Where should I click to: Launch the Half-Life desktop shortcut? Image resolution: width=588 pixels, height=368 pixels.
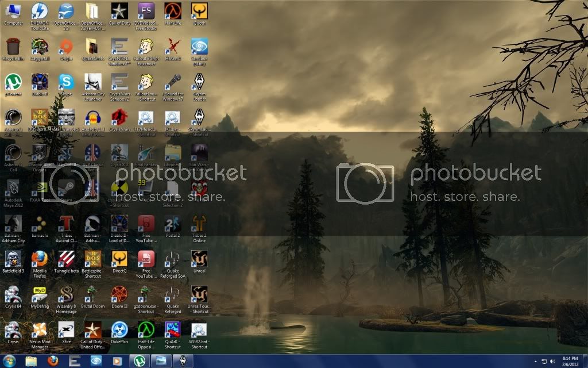coord(172,11)
